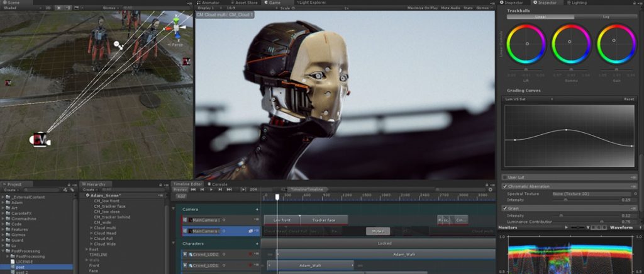Screen dimensions: 644x274
Task: Enable the User Lut checkbox
Action: click(x=505, y=178)
